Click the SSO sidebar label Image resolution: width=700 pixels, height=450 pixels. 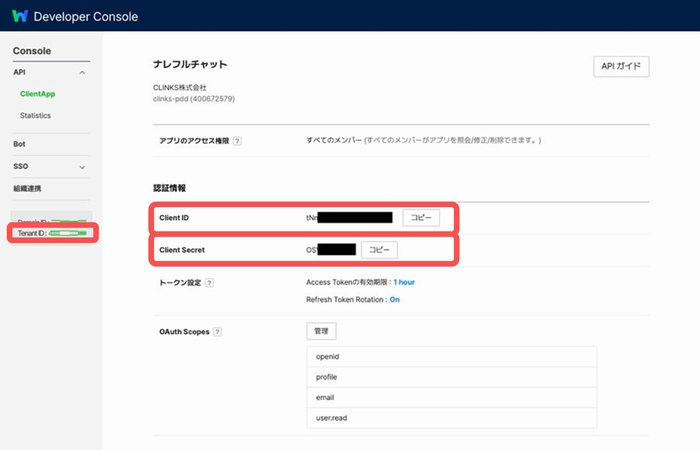point(21,166)
